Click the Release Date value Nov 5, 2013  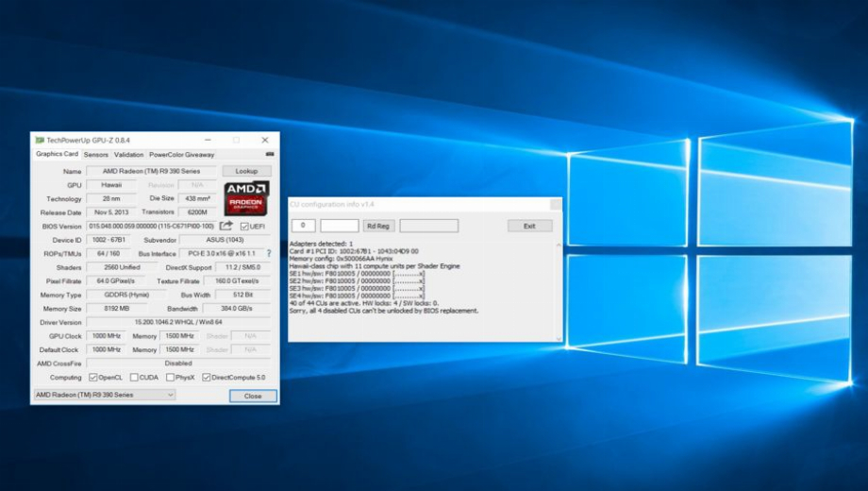click(x=111, y=212)
